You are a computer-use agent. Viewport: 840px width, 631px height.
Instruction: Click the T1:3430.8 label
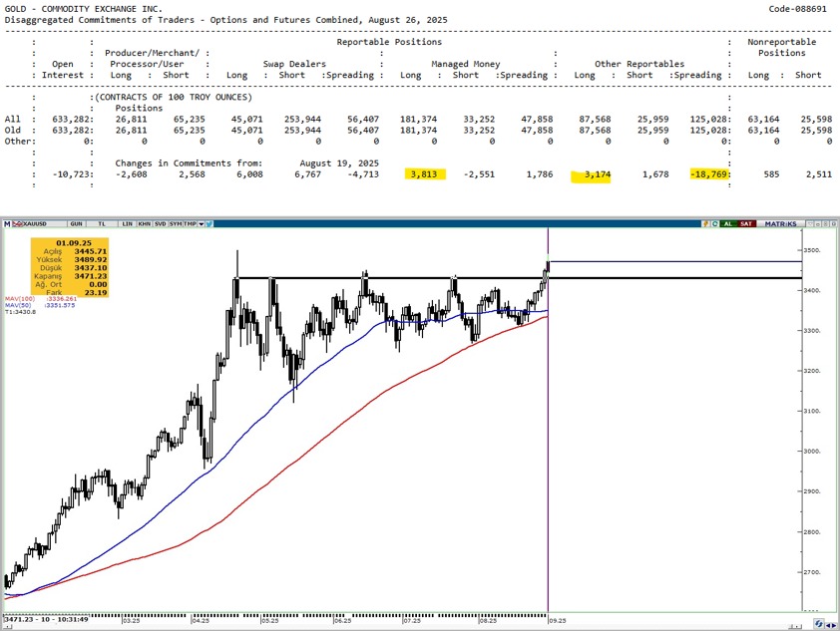(x=20, y=311)
